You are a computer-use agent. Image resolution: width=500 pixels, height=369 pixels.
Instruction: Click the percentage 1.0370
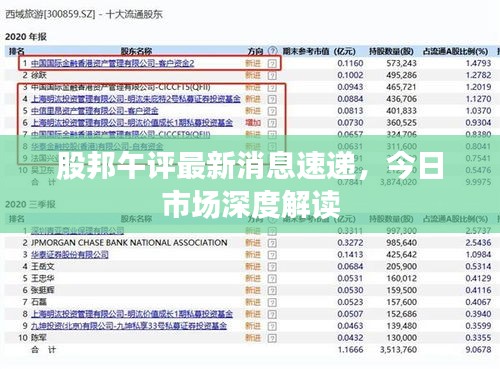(x=478, y=111)
